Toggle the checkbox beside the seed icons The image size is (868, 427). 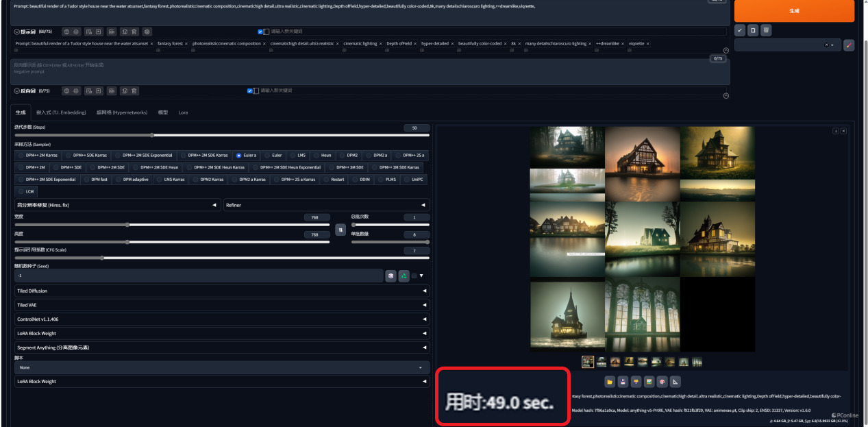[x=414, y=276]
